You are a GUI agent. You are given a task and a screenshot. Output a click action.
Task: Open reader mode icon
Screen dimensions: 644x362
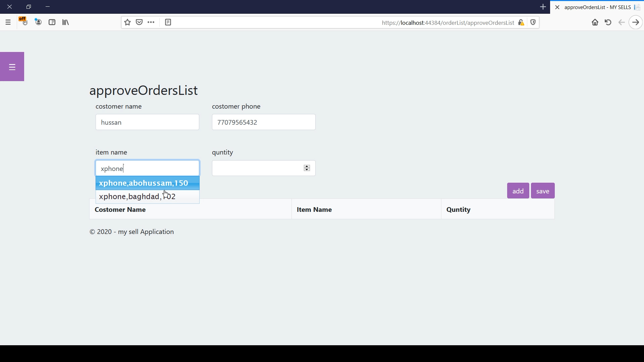pos(168,22)
